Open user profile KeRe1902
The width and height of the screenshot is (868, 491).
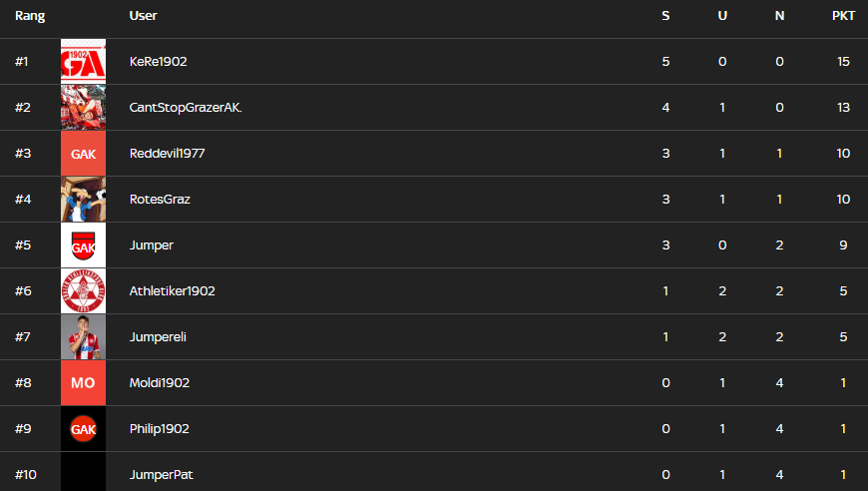pyautogui.click(x=159, y=62)
